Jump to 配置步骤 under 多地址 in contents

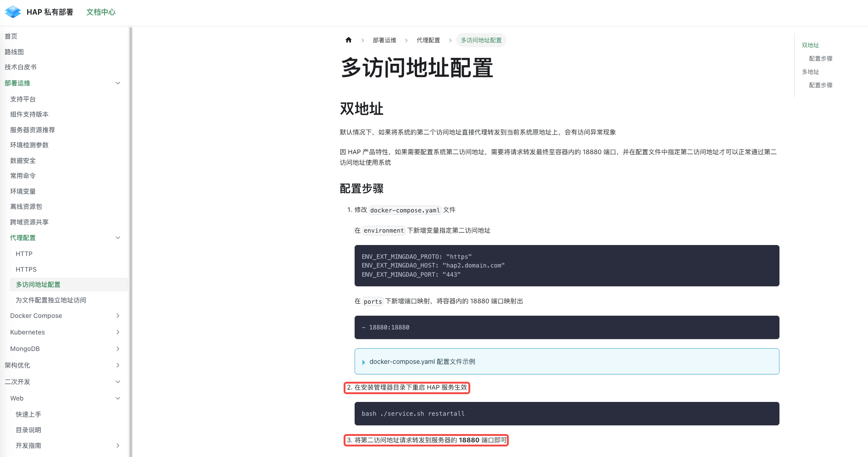click(821, 85)
